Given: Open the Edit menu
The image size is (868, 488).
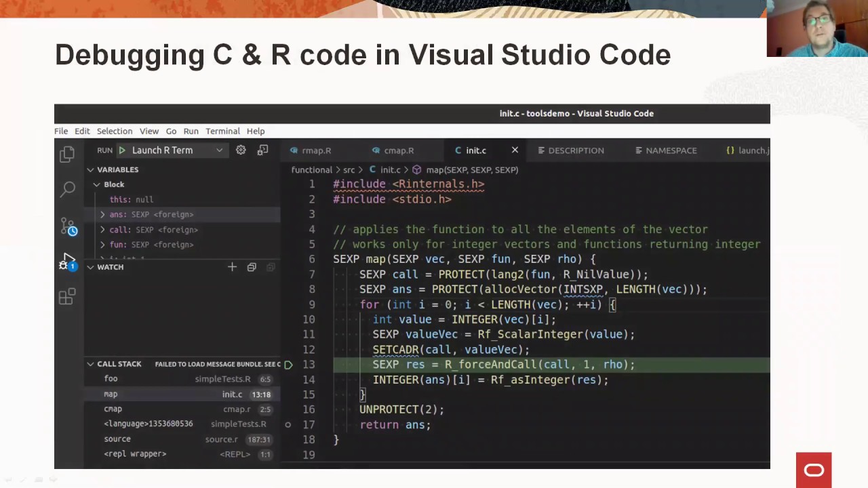Looking at the screenshot, I should [x=82, y=131].
